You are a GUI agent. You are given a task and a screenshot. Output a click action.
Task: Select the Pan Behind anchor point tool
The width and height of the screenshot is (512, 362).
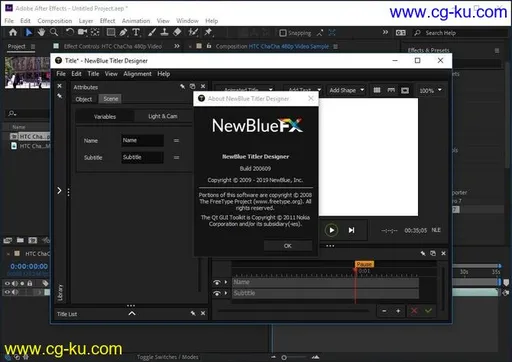pos(95,32)
